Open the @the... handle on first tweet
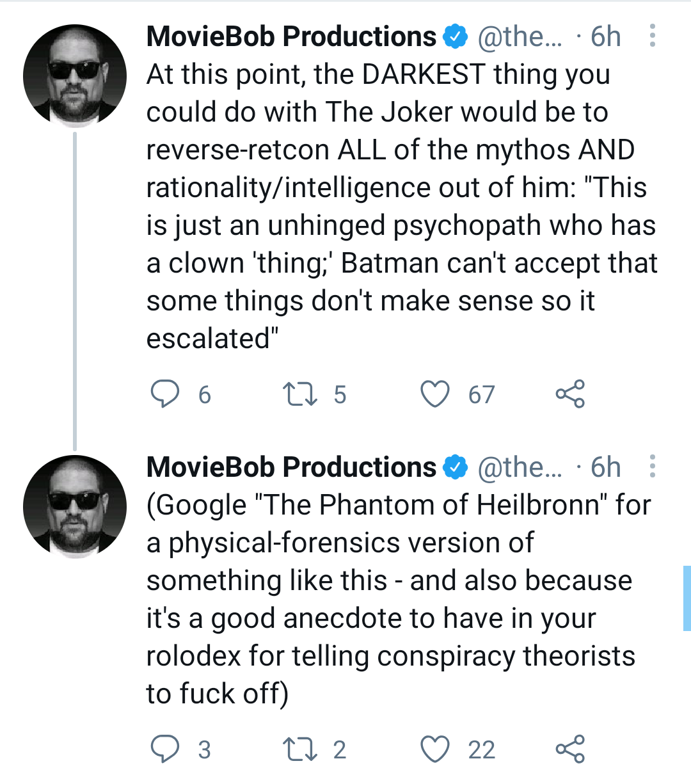 click(520, 37)
